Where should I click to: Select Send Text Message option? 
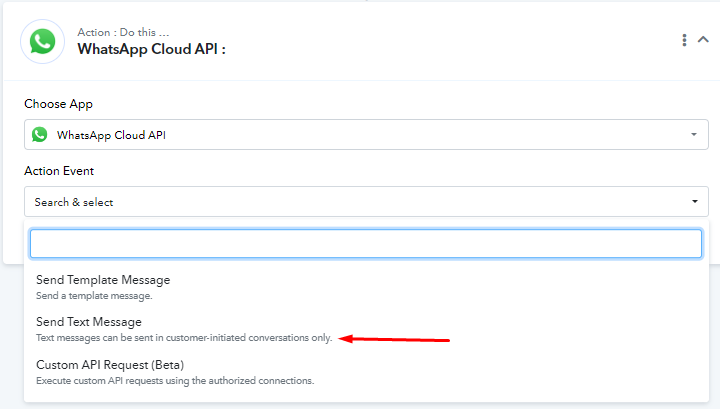point(366,329)
